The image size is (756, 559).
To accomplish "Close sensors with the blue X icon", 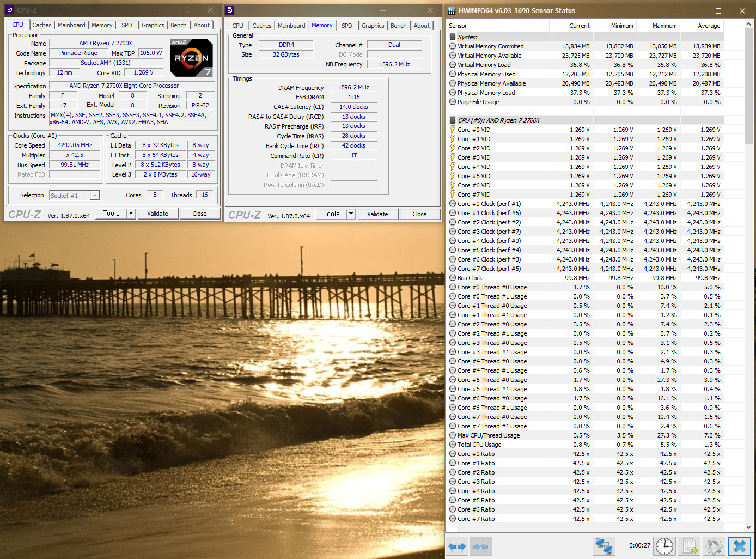I will (740, 546).
